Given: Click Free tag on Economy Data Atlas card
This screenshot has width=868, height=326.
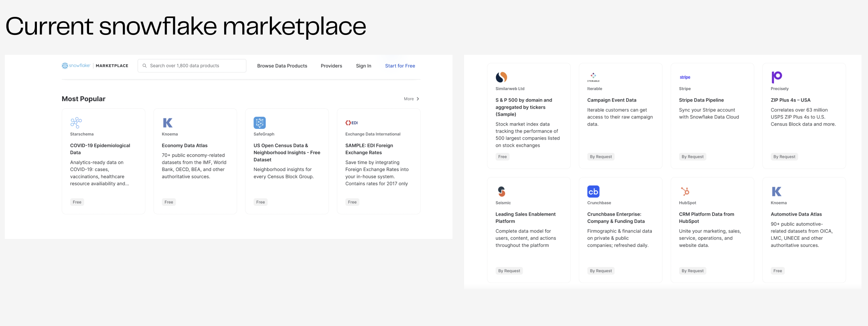Looking at the screenshot, I should click(x=169, y=202).
